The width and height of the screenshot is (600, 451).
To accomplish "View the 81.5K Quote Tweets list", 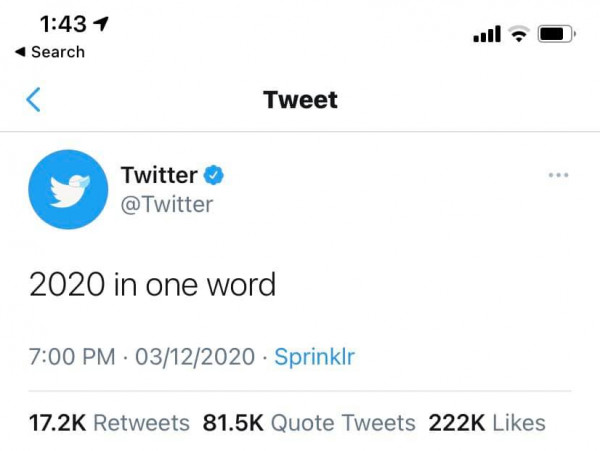I will (309, 423).
